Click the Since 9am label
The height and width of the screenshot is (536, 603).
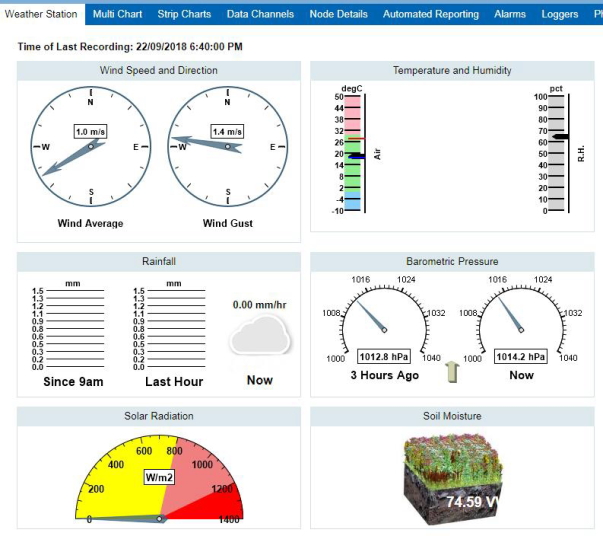point(73,382)
